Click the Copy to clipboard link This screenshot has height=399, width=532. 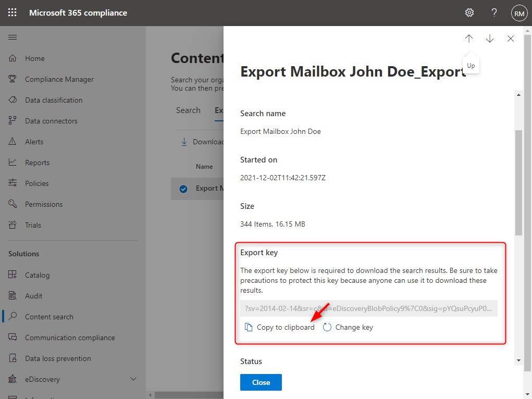pyautogui.click(x=286, y=328)
